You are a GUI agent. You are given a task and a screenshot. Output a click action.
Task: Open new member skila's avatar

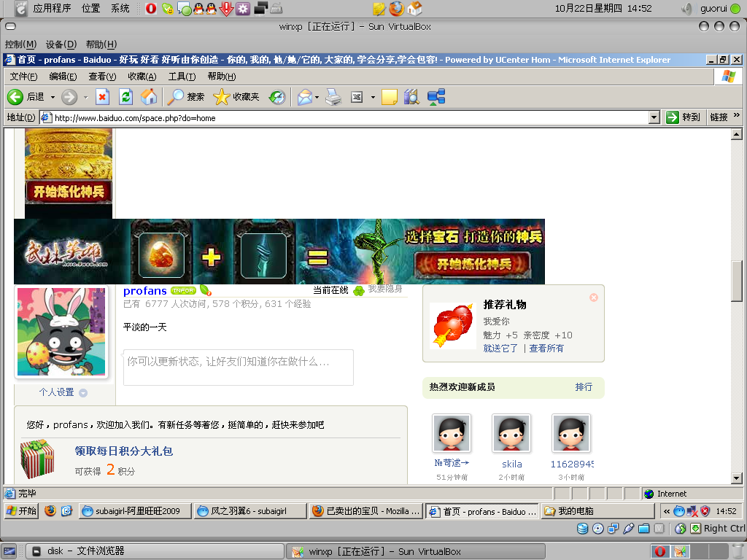[x=511, y=433]
